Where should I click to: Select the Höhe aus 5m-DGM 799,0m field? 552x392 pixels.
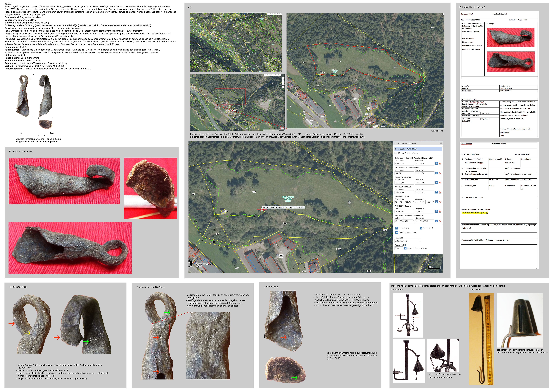click(x=418, y=149)
